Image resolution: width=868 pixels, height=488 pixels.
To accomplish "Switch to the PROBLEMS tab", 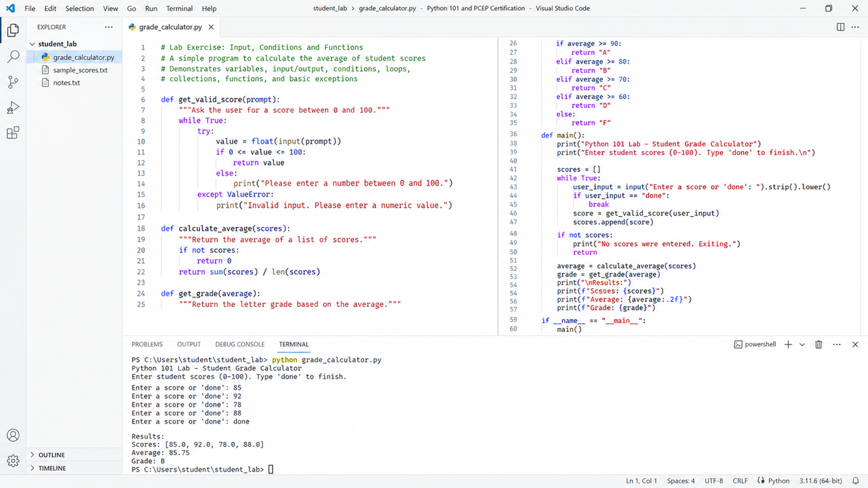I will (x=147, y=344).
